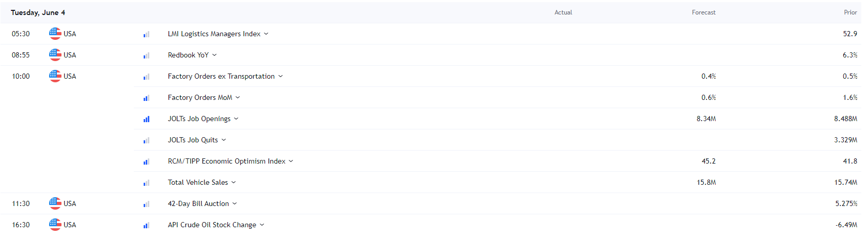Click importance bars icon for Factory Orders MoM
Screen dimensions: 868x235
tap(147, 98)
